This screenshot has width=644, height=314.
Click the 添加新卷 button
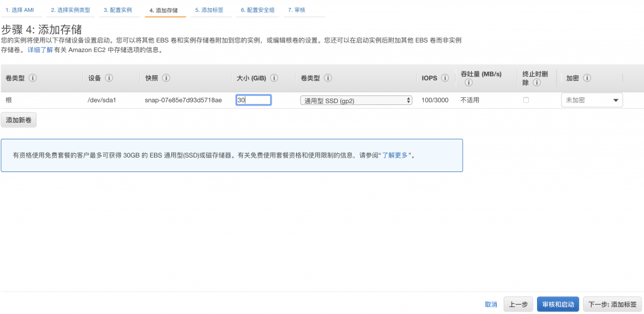pyautogui.click(x=18, y=120)
